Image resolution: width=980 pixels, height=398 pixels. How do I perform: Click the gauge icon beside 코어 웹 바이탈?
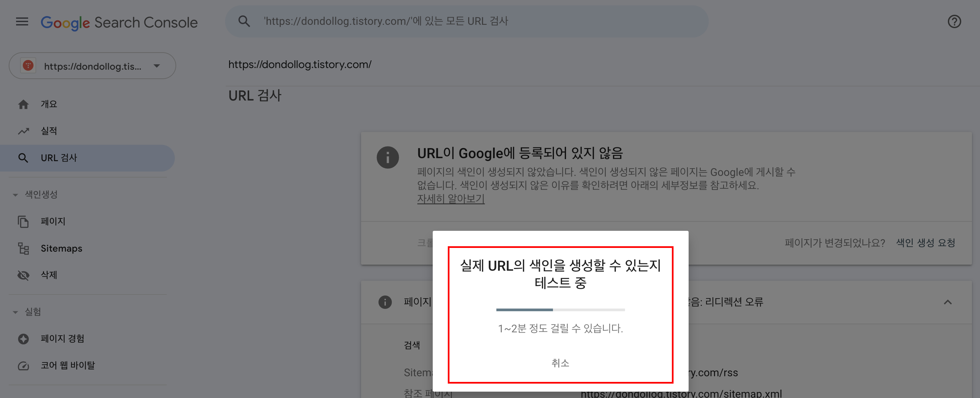[x=23, y=366]
